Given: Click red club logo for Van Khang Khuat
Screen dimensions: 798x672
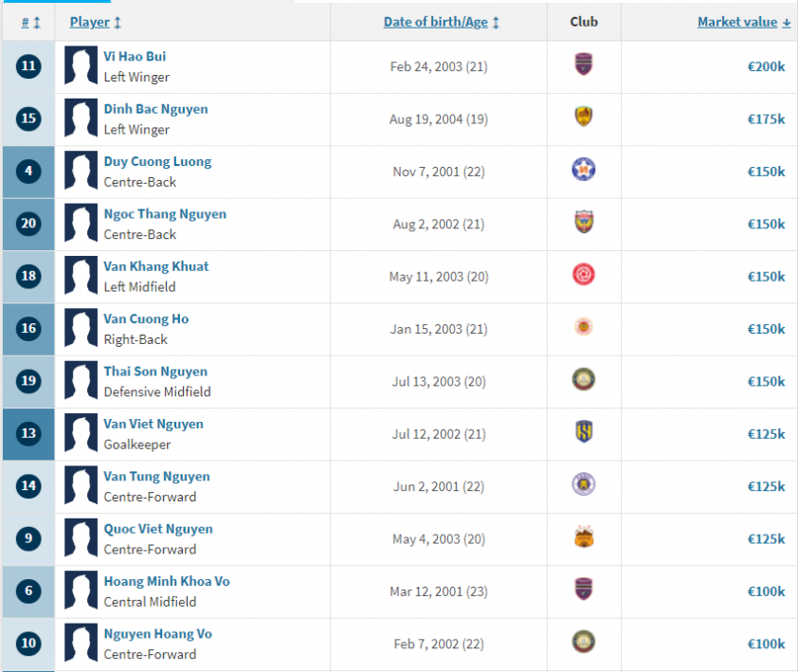Looking at the screenshot, I should coord(583,275).
